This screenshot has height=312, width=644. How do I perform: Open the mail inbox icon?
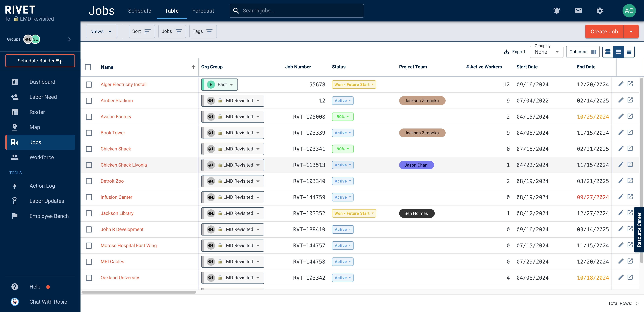point(578,11)
